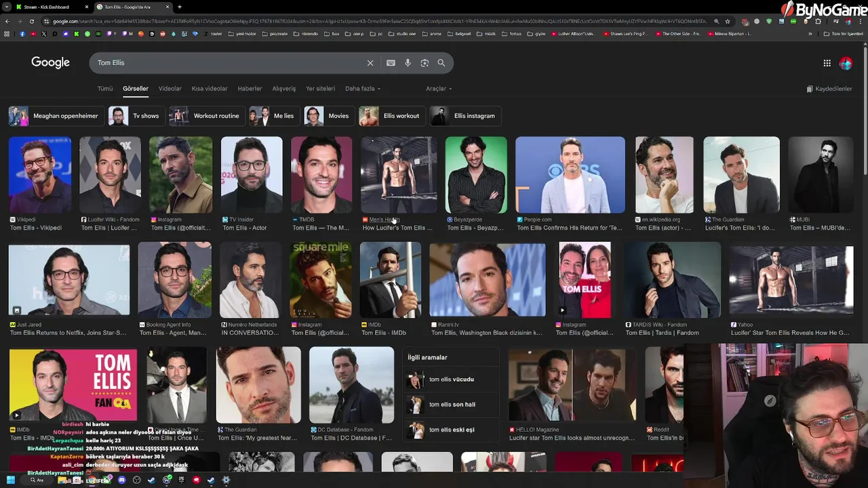Open the square mile magazine cover image
Image resolution: width=868 pixels, height=488 pixels.
pos(321,280)
